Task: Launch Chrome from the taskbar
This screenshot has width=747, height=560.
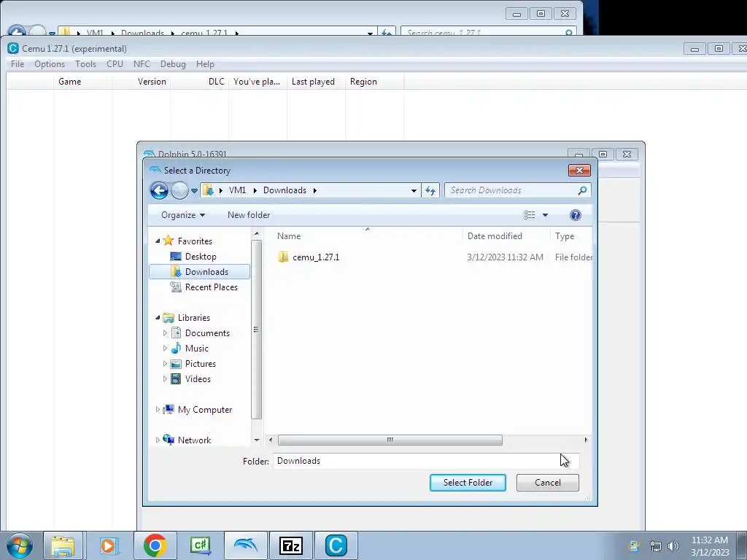Action: pyautogui.click(x=155, y=545)
